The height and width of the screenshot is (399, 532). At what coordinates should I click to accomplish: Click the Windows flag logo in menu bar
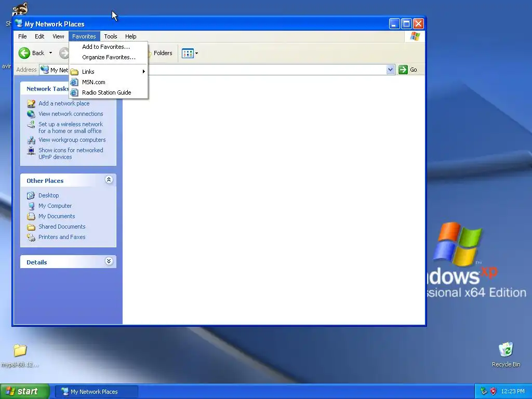(x=415, y=36)
